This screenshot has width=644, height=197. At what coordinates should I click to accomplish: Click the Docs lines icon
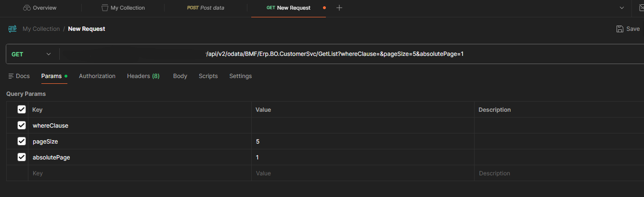coord(11,76)
